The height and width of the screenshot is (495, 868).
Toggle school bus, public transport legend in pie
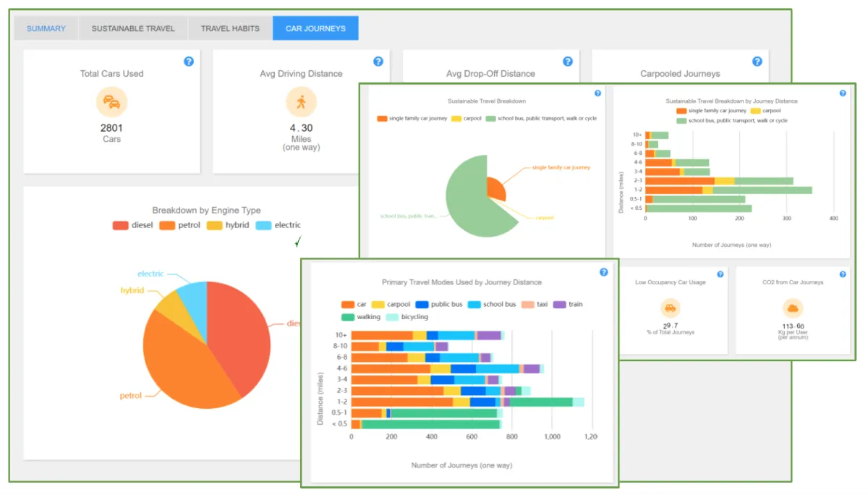pyautogui.click(x=541, y=118)
